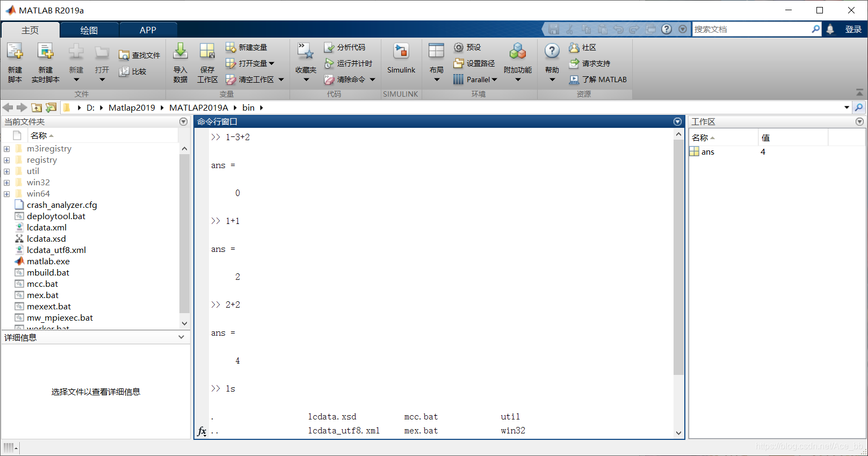Click the 值 column header
The image size is (868, 456).
coord(793,138)
